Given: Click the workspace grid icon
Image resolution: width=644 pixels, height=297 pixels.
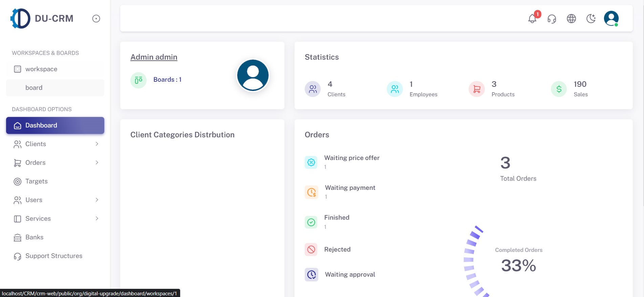Looking at the screenshot, I should click(17, 69).
